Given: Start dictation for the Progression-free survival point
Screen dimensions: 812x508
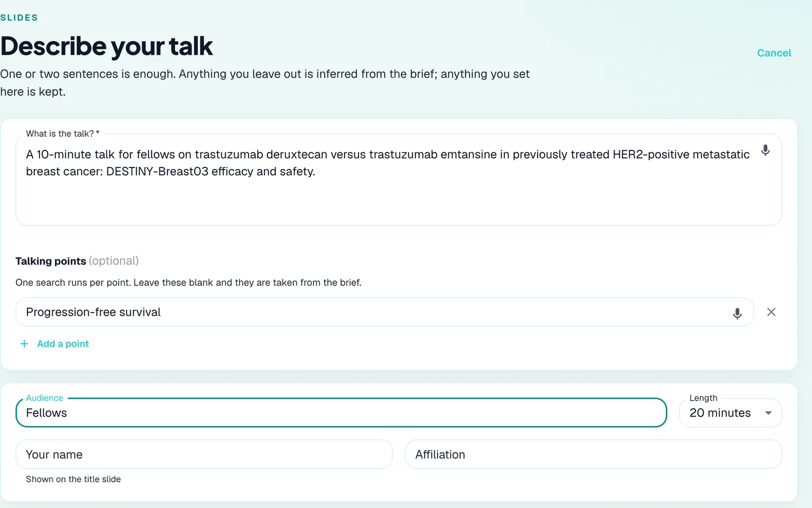Looking at the screenshot, I should 737,313.
